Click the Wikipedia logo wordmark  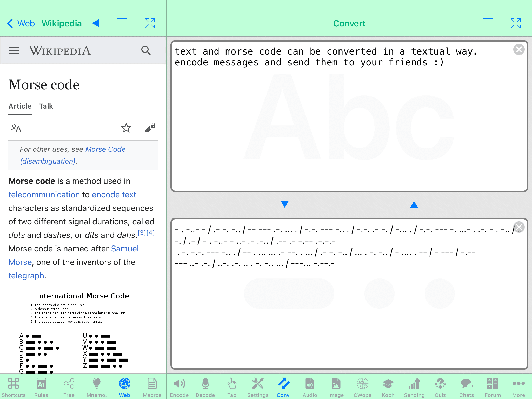(60, 50)
